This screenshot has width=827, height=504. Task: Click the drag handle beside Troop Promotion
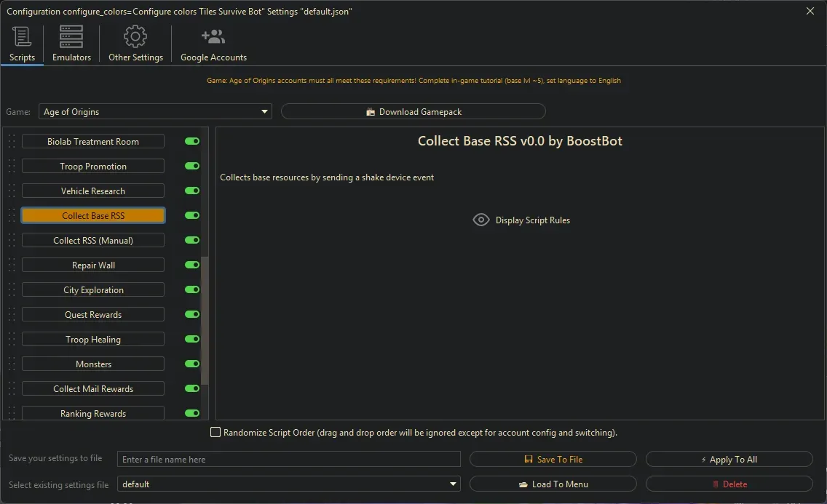(x=10, y=166)
